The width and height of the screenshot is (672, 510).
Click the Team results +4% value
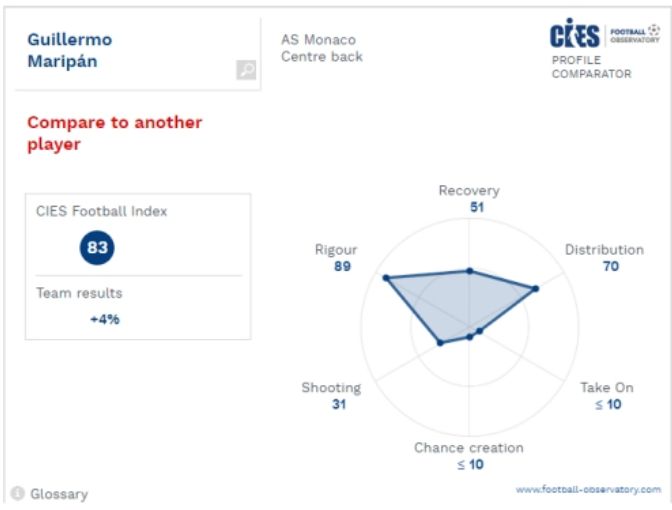point(105,320)
